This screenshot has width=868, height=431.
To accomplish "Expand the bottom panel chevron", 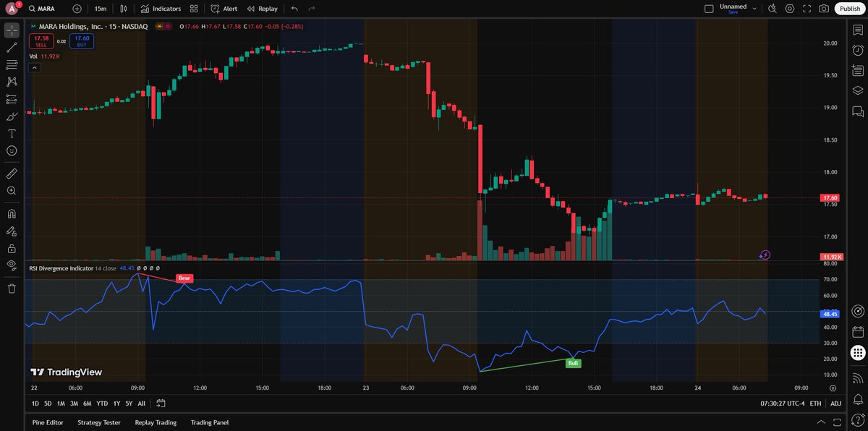I will point(820,422).
